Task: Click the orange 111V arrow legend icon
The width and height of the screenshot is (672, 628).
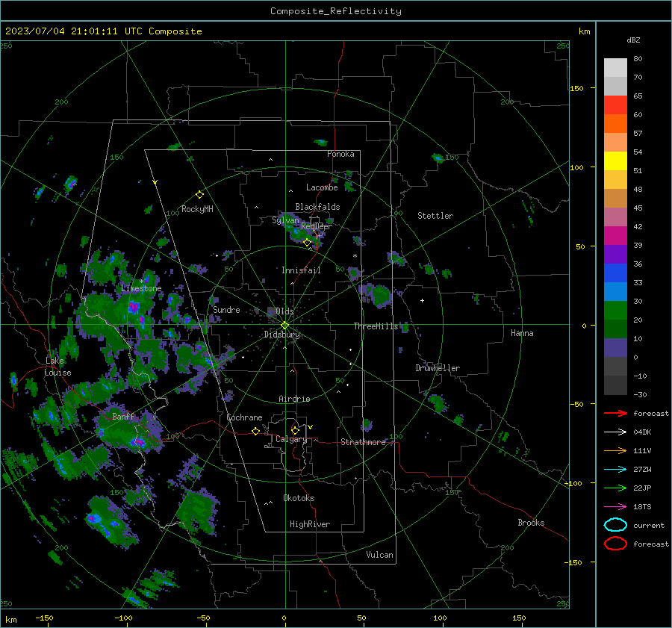Action: coord(615,450)
